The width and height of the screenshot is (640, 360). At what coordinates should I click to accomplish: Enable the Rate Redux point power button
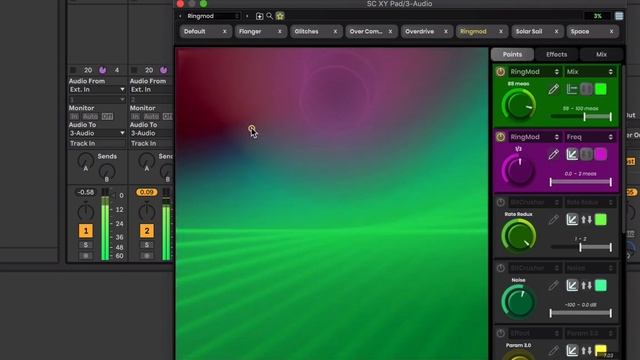(x=500, y=202)
